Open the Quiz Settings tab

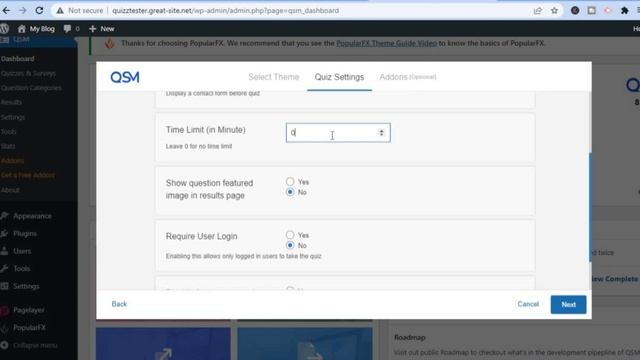pyautogui.click(x=339, y=77)
